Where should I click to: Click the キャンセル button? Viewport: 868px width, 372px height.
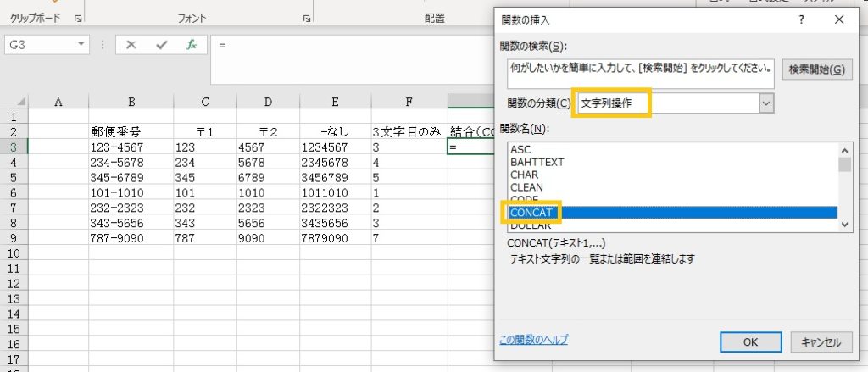[820, 341]
